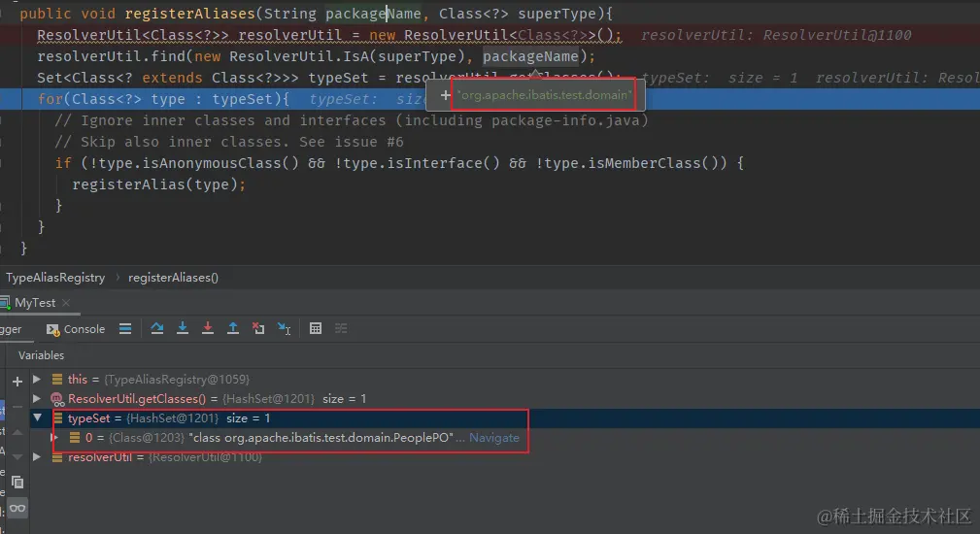Switch to the Console tab
The width and height of the screenshot is (980, 534).
click(x=76, y=329)
